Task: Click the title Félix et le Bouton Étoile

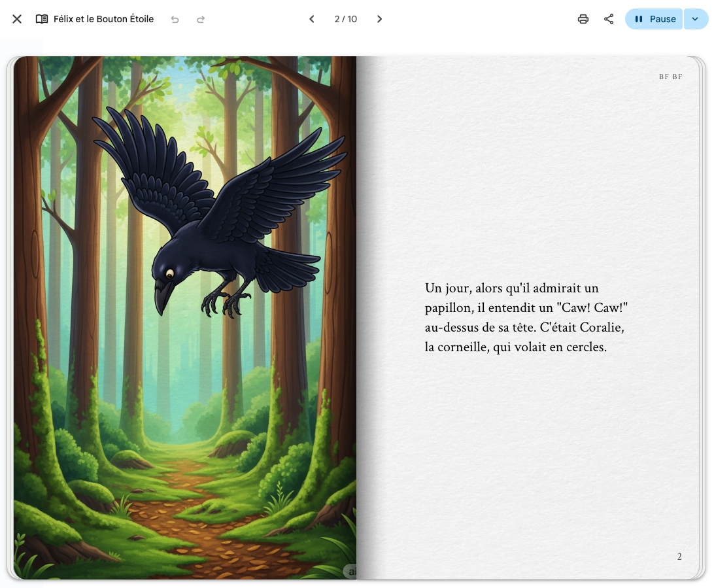Action: click(103, 19)
